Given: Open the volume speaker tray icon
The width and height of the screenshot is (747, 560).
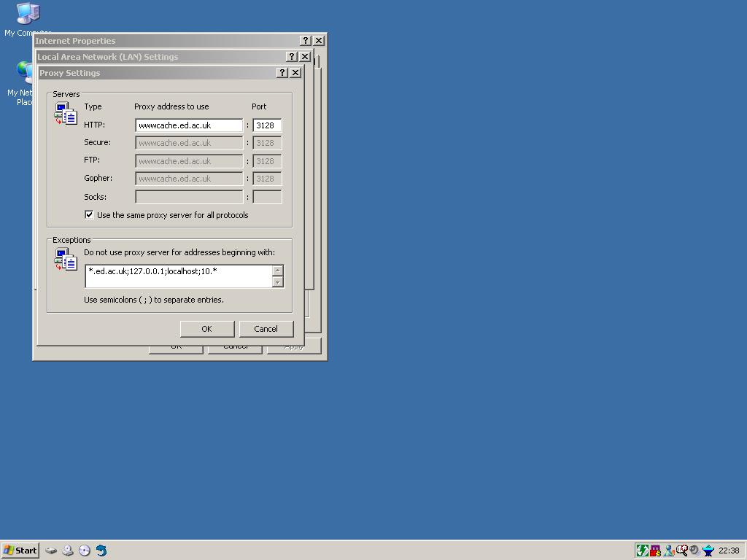Looking at the screenshot, I should (694, 551).
